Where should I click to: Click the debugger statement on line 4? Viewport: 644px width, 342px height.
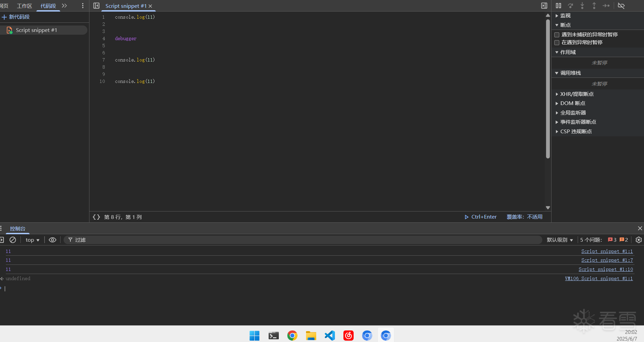[125, 38]
